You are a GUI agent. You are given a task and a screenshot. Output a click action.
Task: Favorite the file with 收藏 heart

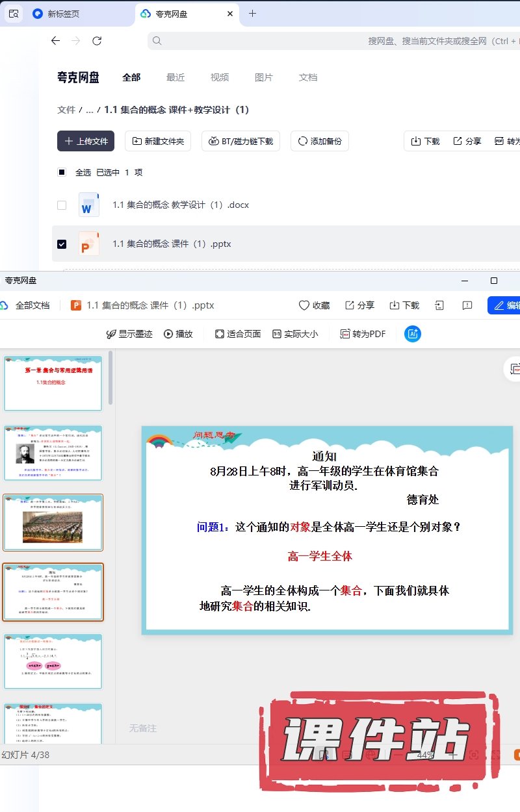coord(304,305)
